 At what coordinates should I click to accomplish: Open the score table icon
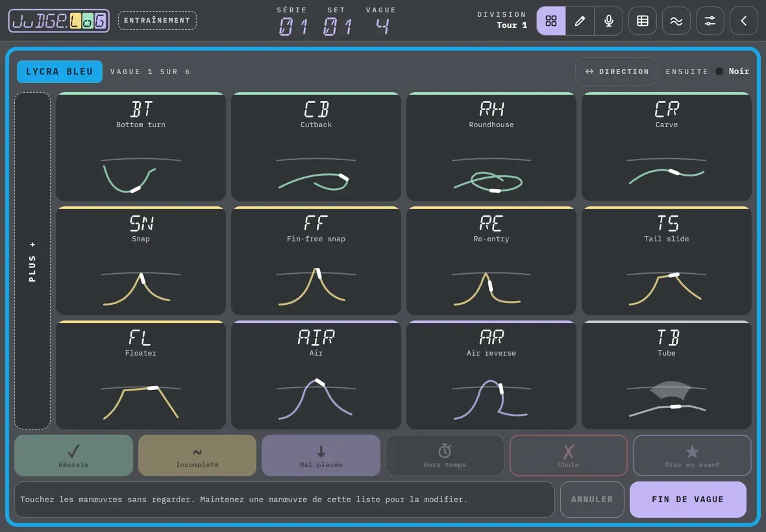coord(643,21)
